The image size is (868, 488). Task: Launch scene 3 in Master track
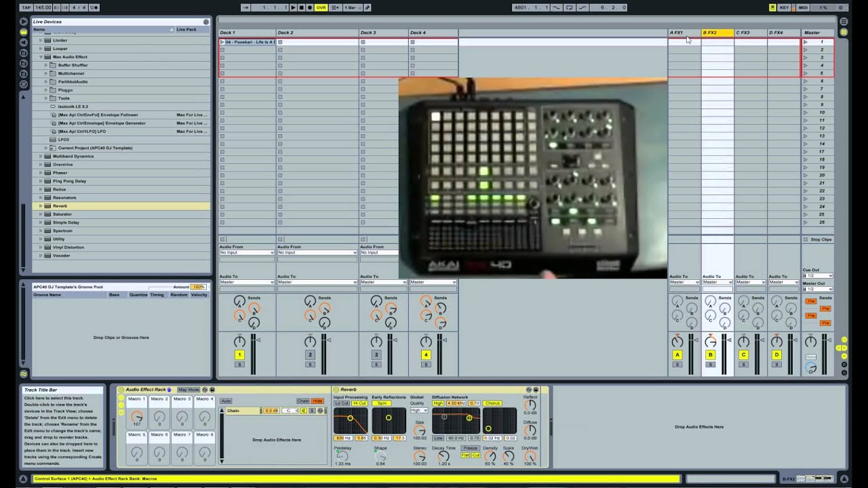point(806,58)
